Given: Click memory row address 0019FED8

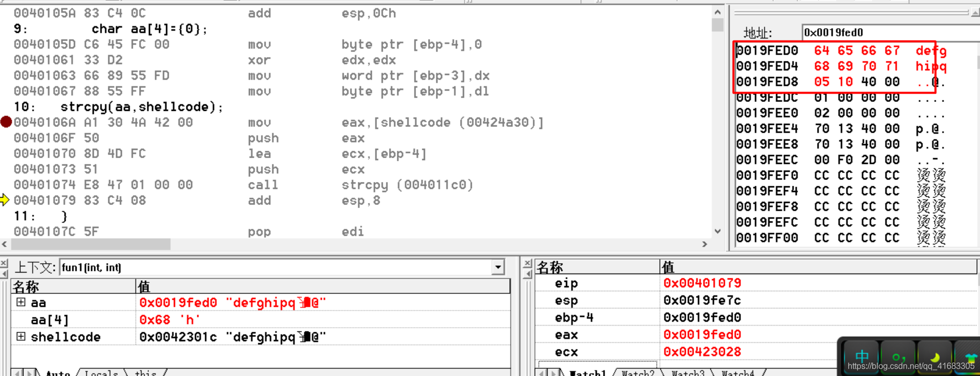Looking at the screenshot, I should 767,82.
